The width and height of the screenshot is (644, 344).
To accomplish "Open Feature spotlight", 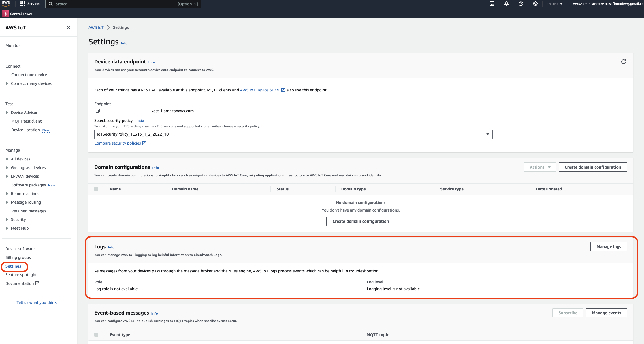I will (x=21, y=275).
